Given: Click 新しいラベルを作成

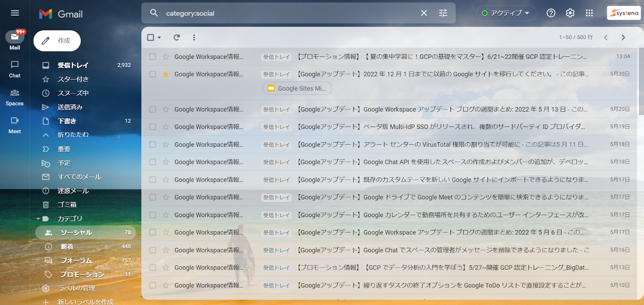Looking at the screenshot, I should pos(85,302).
